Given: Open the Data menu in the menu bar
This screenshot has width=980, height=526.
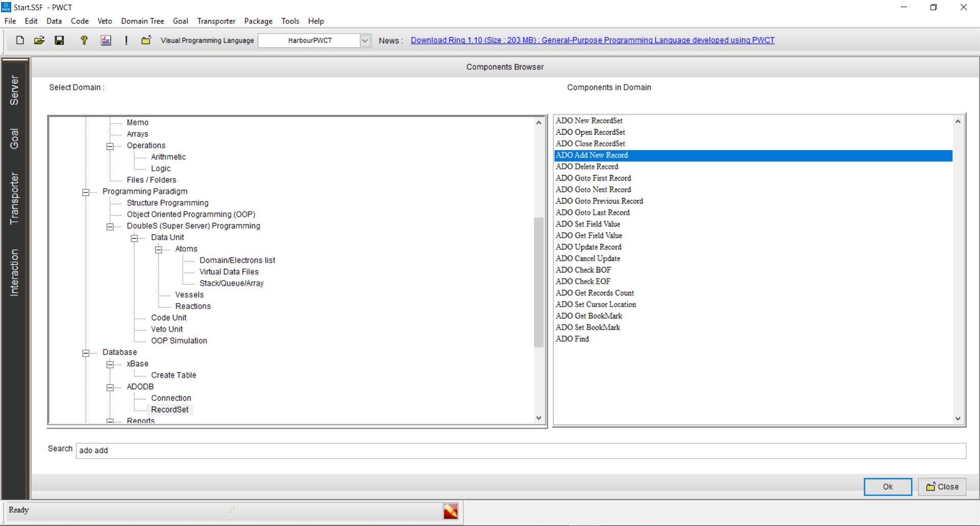Looking at the screenshot, I should point(54,21).
